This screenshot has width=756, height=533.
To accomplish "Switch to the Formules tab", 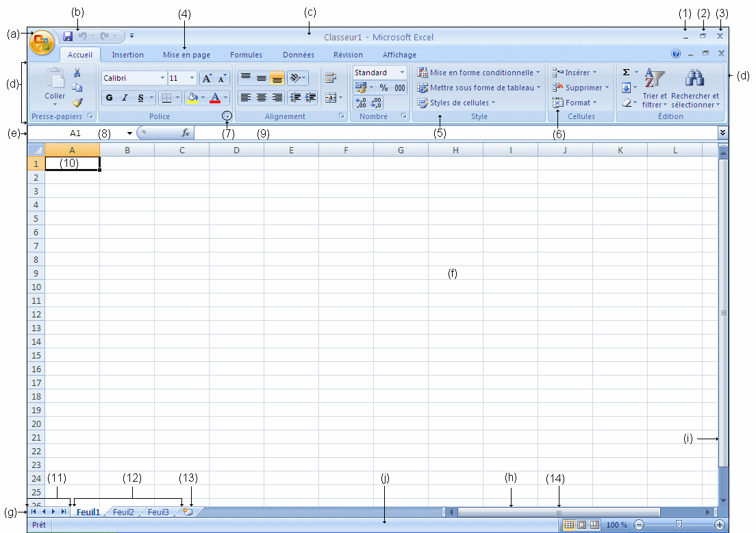I will 246,55.
